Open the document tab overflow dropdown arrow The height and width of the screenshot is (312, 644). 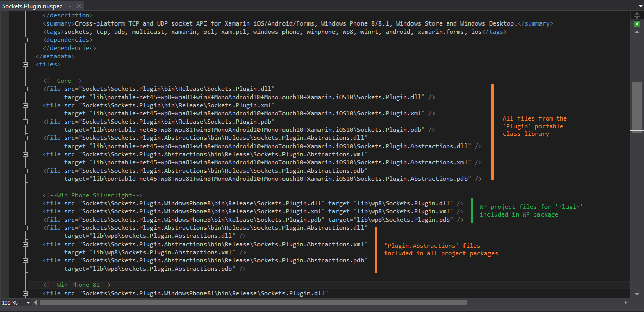tap(640, 5)
